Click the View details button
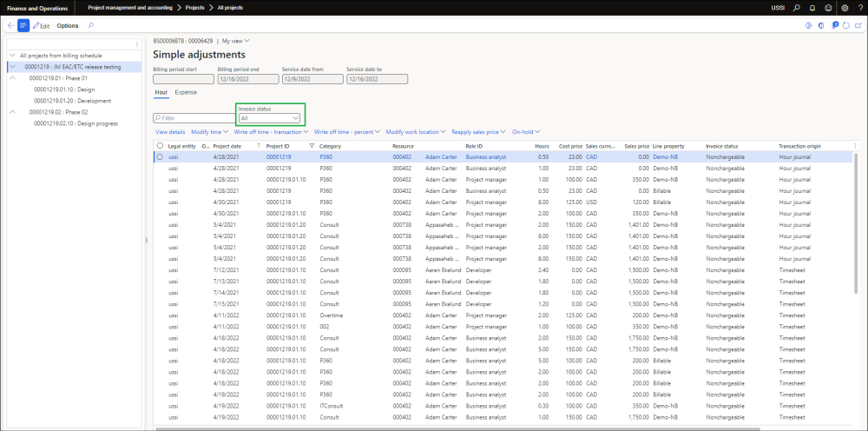The width and height of the screenshot is (868, 431). [x=170, y=132]
